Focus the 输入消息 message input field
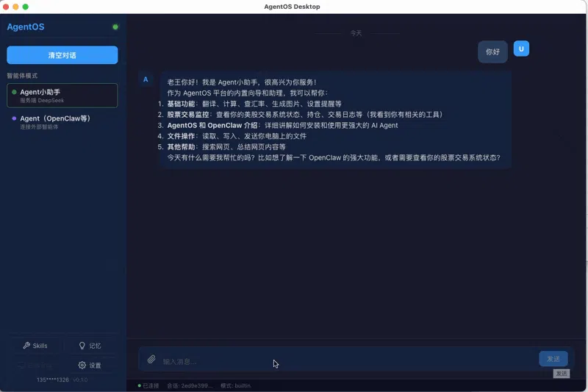Image resolution: width=588 pixels, height=392 pixels. (348, 361)
